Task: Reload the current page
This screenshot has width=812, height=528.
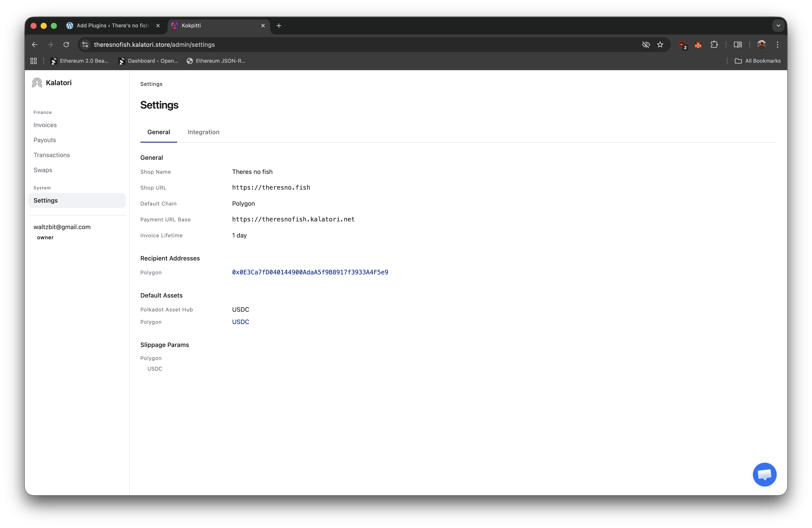Action: (x=66, y=45)
